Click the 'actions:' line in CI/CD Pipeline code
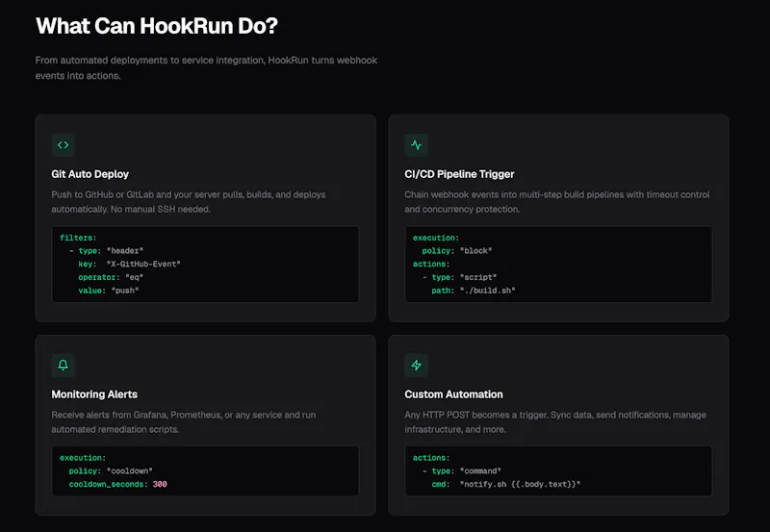This screenshot has width=770, height=532. (431, 264)
